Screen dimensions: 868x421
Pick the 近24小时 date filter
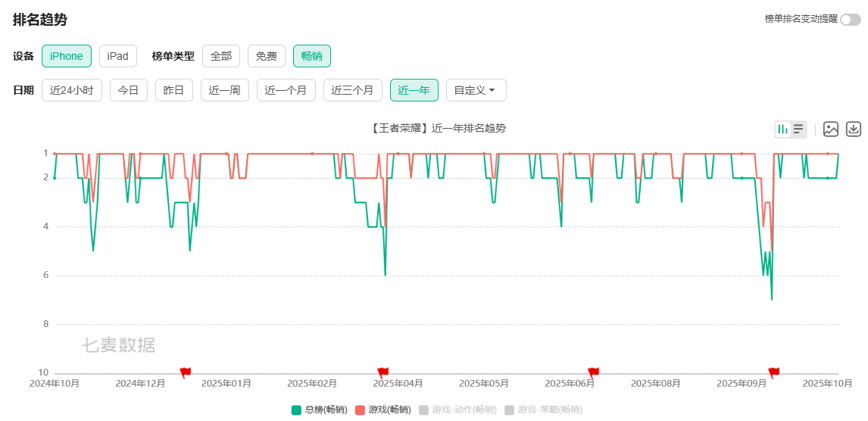click(x=71, y=90)
